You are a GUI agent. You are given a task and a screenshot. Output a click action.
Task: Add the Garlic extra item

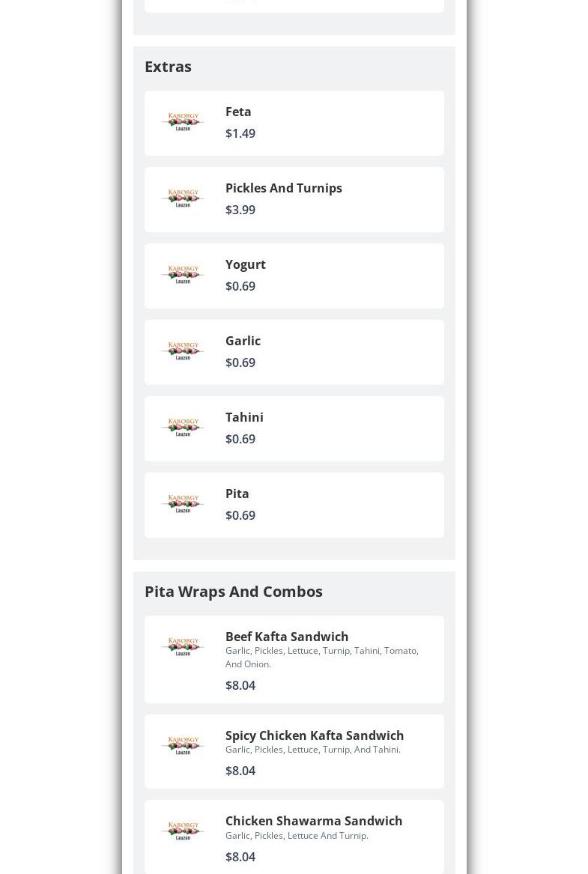pyautogui.click(x=243, y=341)
